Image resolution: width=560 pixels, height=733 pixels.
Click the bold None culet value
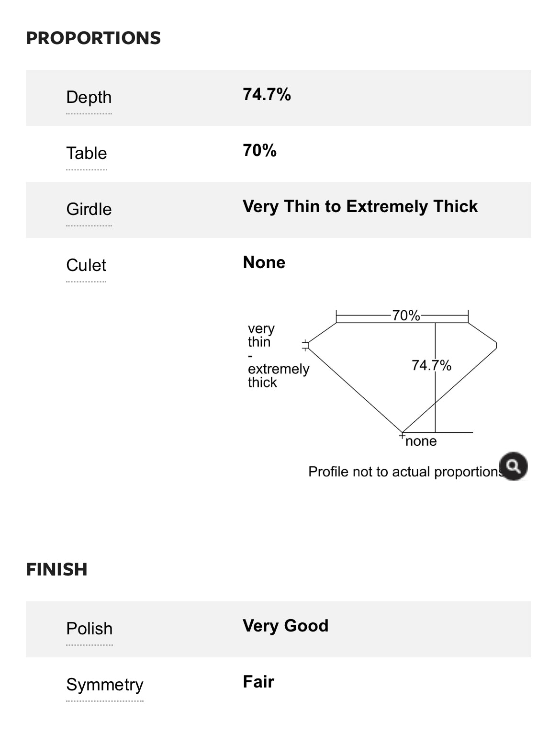coord(264,262)
